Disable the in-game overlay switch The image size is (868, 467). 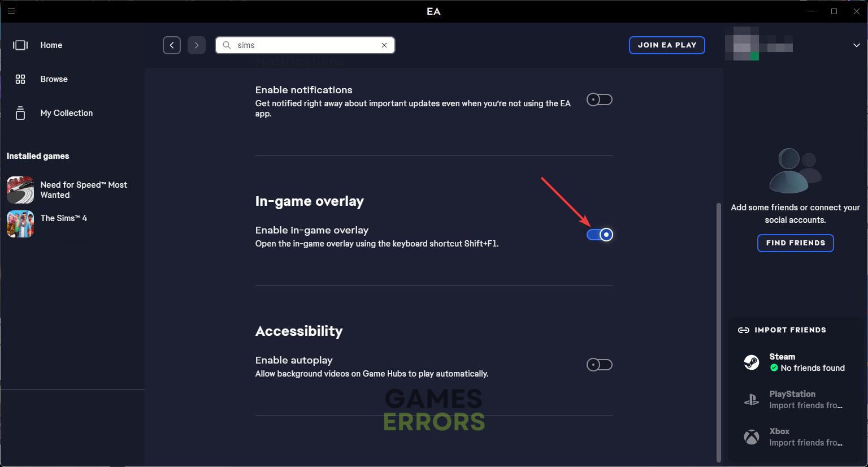coord(599,235)
